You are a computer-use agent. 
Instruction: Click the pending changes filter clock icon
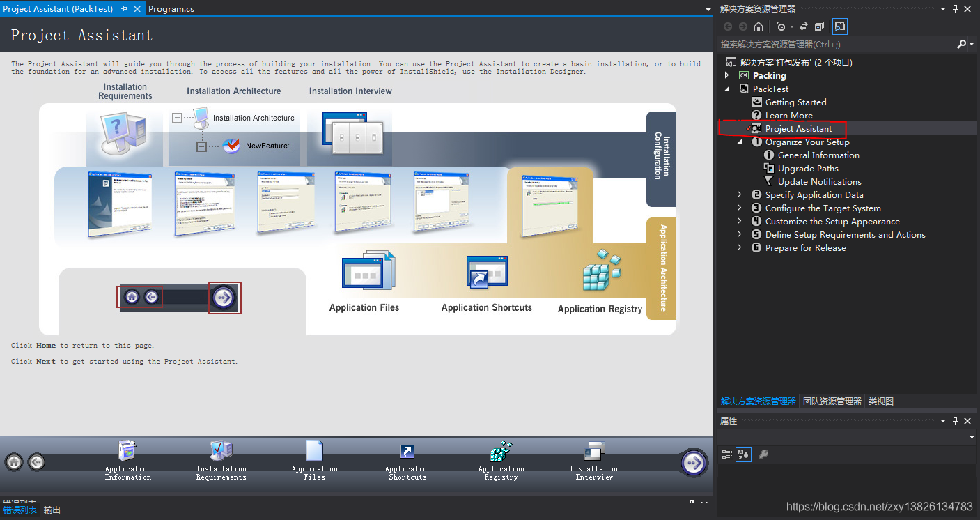coord(781,26)
